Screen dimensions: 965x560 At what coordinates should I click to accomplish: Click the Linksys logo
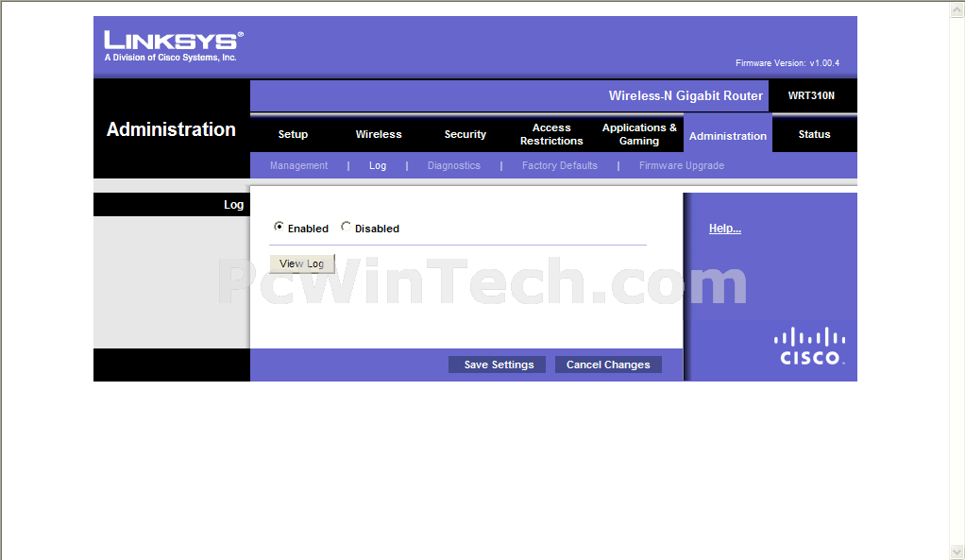(x=174, y=46)
